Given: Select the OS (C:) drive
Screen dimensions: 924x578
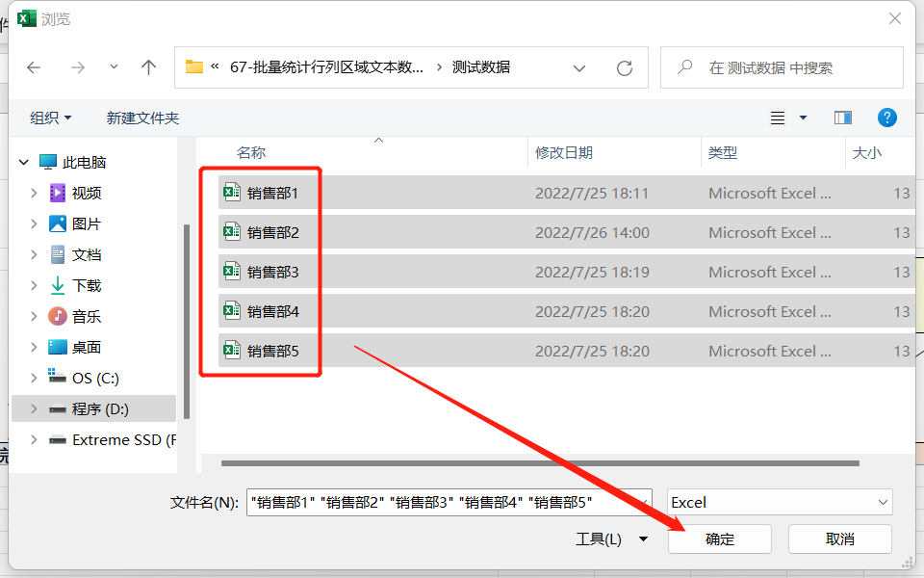Looking at the screenshot, I should [95, 378].
